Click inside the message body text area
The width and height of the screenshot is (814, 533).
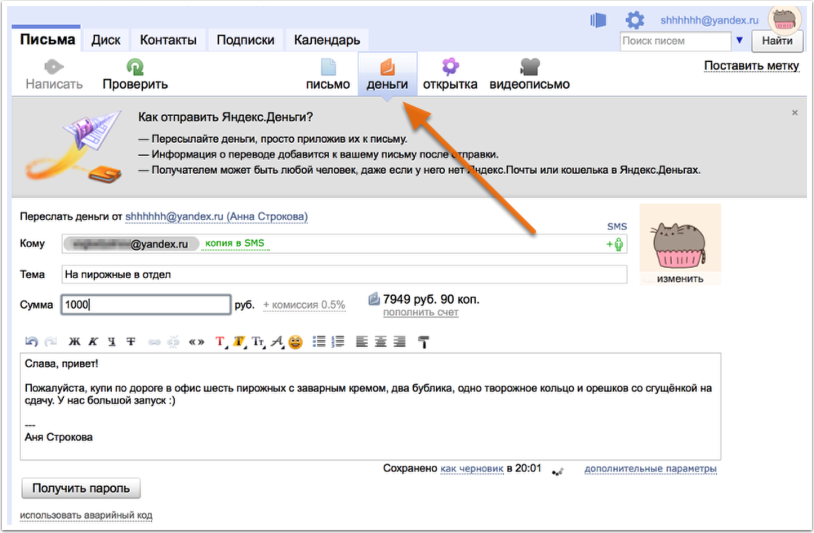click(370, 406)
